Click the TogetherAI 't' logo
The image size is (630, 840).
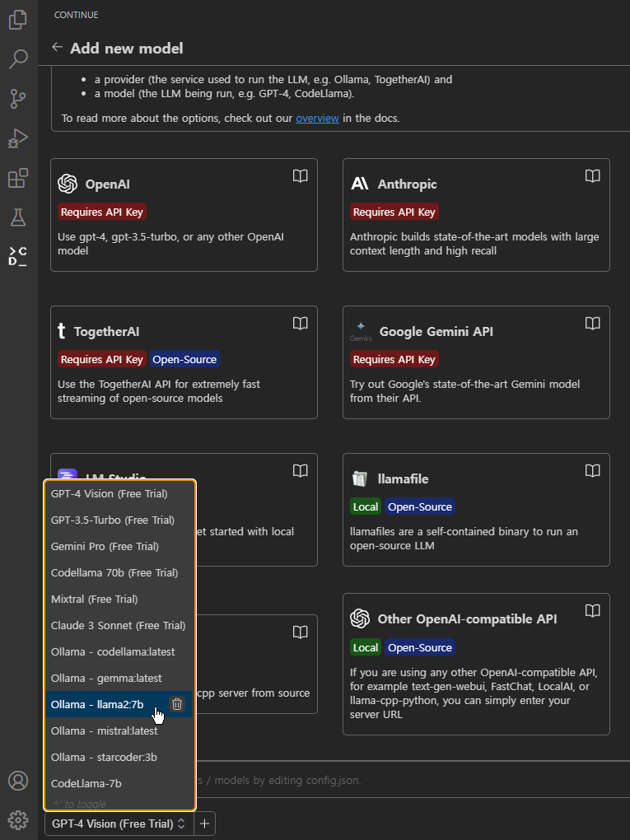62,331
